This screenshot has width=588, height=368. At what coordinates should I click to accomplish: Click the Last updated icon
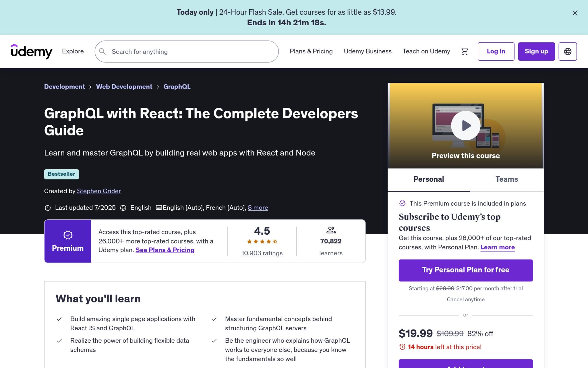[x=48, y=208]
